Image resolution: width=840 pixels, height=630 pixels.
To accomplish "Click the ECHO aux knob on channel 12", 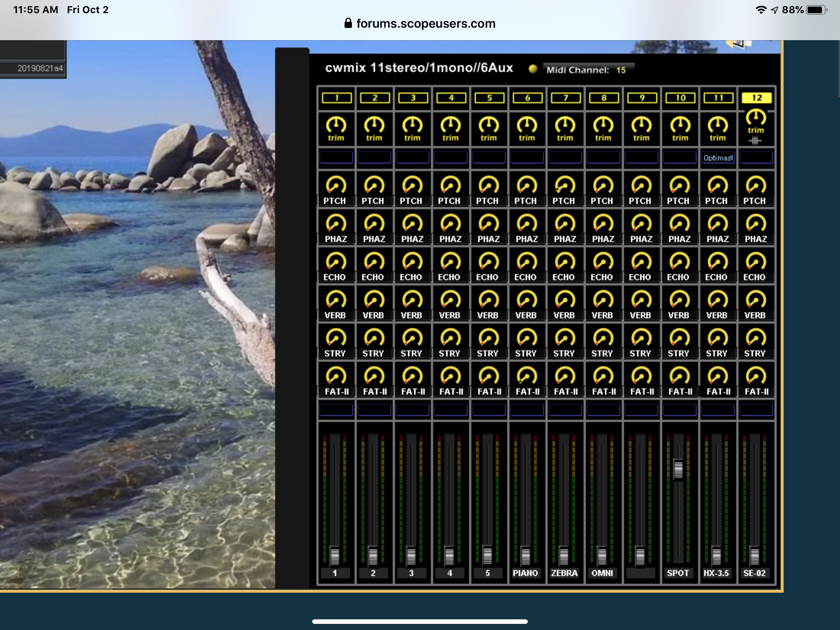I will pos(756,261).
